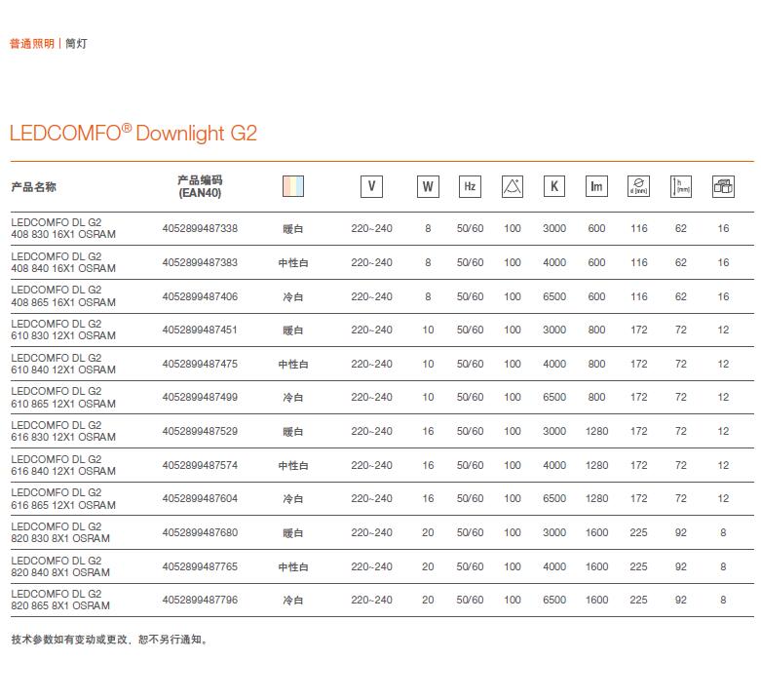Click EAN code 4052899487451

pyautogui.click(x=200, y=331)
